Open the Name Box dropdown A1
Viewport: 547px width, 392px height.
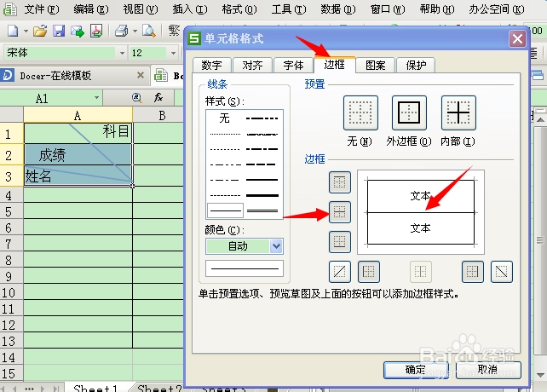[x=96, y=98]
